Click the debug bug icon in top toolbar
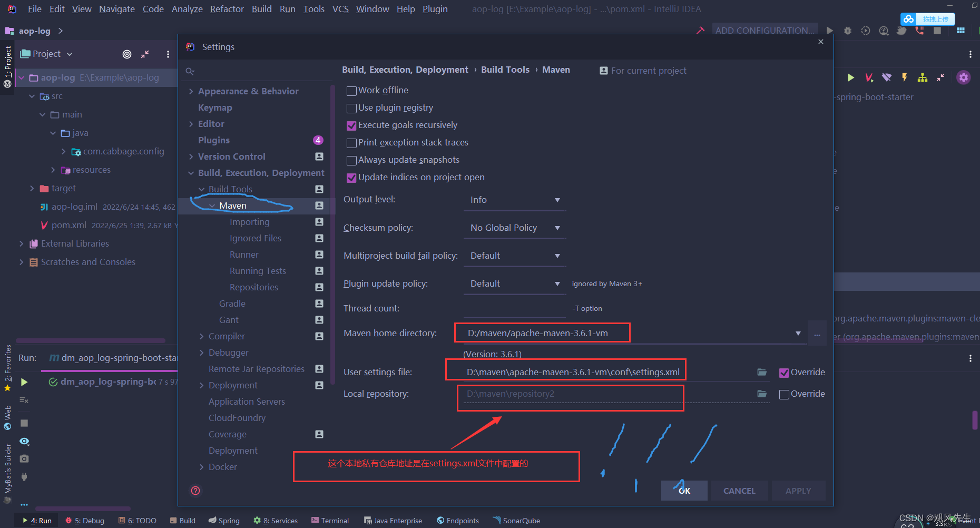 pyautogui.click(x=848, y=31)
